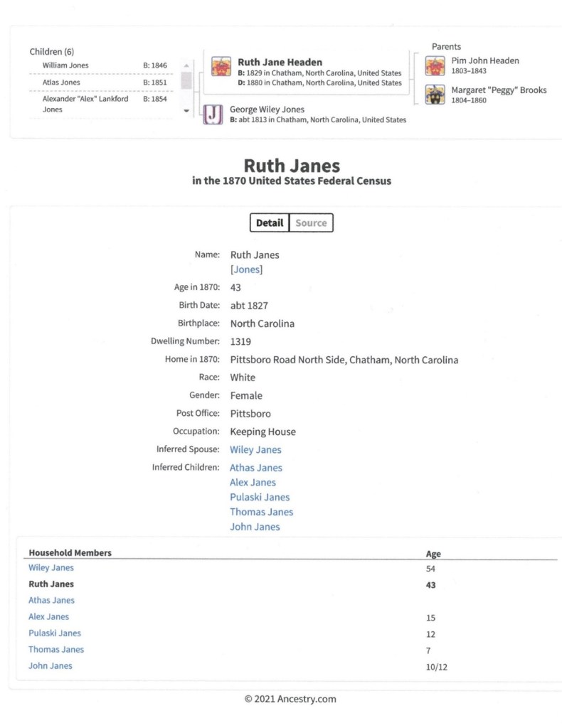Open John Janes in Household Members table
562x728 pixels.
click(x=51, y=665)
